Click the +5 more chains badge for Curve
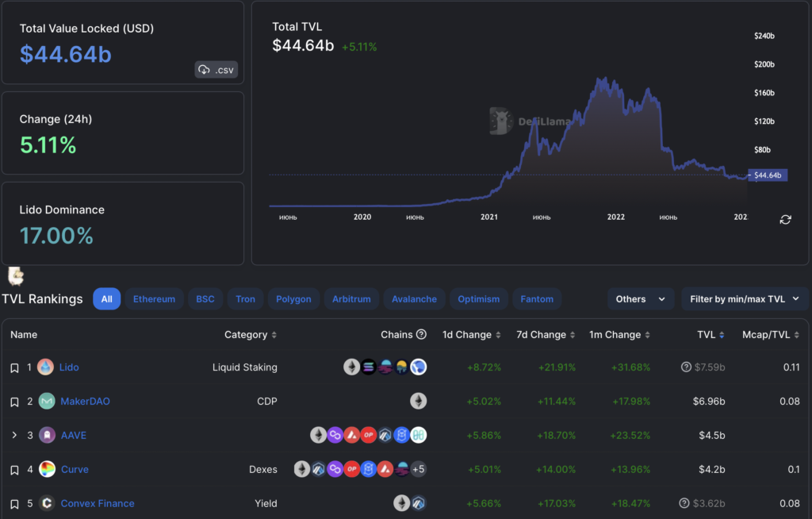 tap(418, 469)
